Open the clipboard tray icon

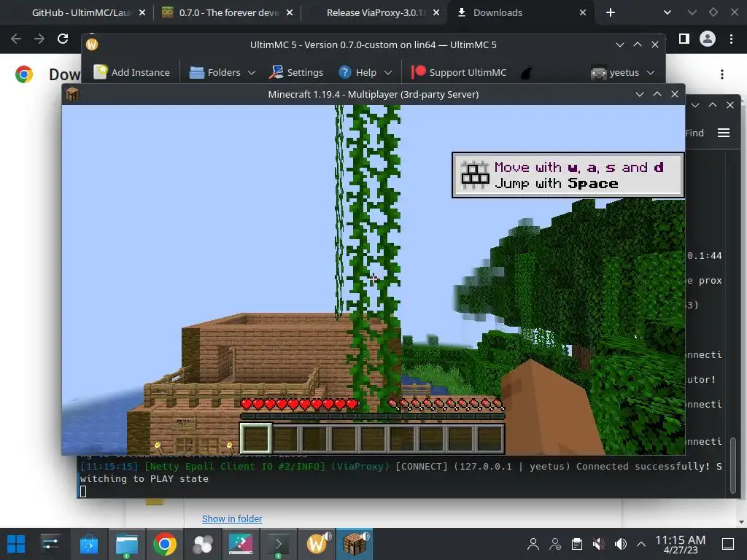pyautogui.click(x=576, y=544)
